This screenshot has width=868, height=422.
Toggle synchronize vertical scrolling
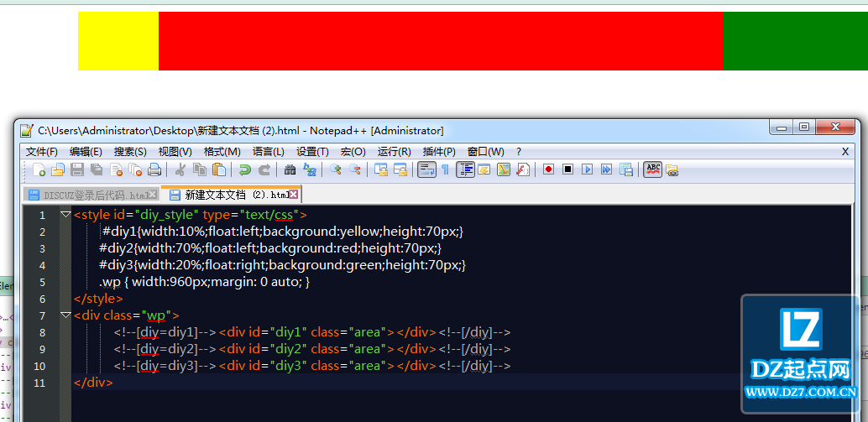pyautogui.click(x=380, y=169)
